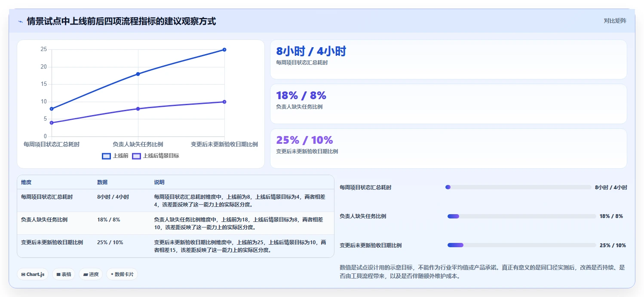The width and height of the screenshot is (644, 297).
Task: Click the description starting 负责人缺失任务比例维度中
Action: pos(239,224)
